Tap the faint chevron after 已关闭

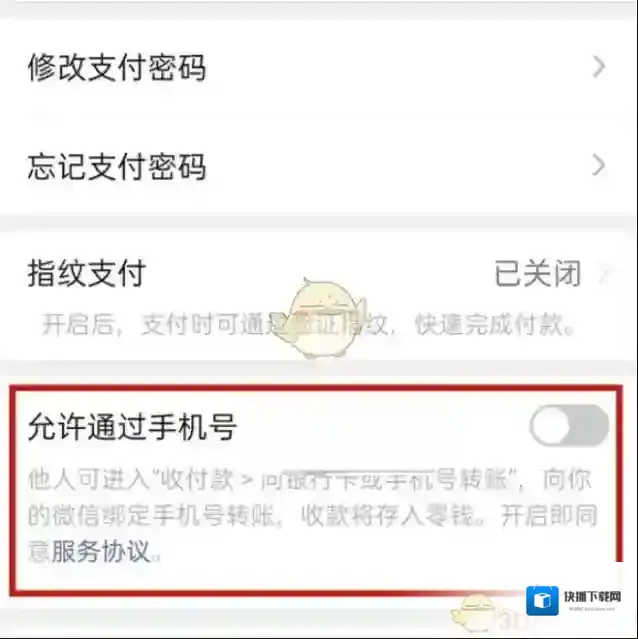[x=605, y=273]
